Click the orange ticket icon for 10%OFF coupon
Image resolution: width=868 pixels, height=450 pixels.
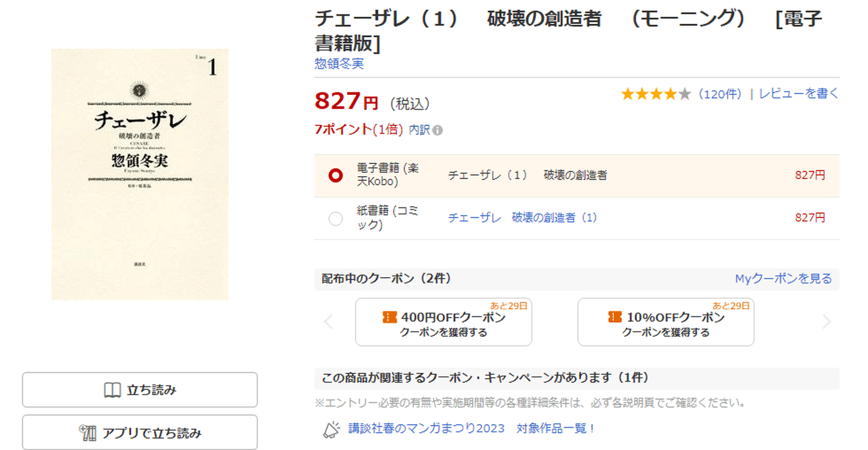615,317
